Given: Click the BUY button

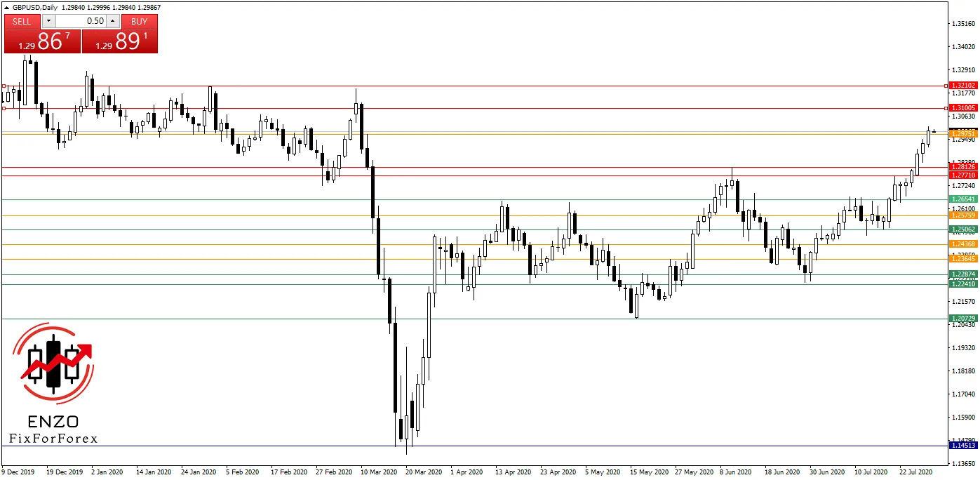Looking at the screenshot, I should point(139,21).
